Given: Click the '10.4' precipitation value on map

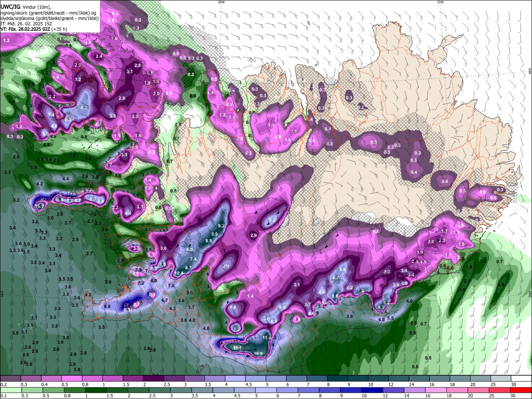Looking at the screenshot, I should [179, 273].
